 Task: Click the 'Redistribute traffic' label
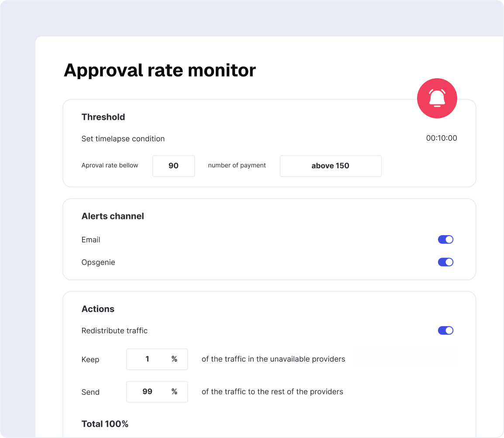(114, 331)
